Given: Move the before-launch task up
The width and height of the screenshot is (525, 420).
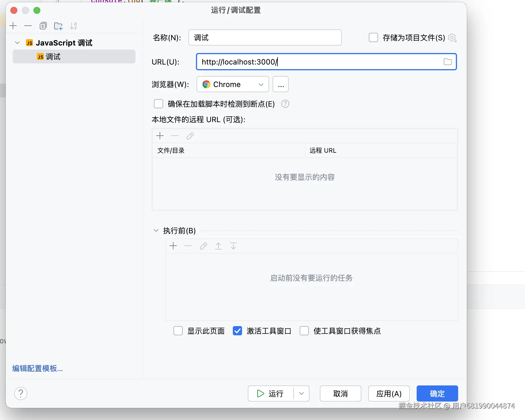Looking at the screenshot, I should [218, 246].
